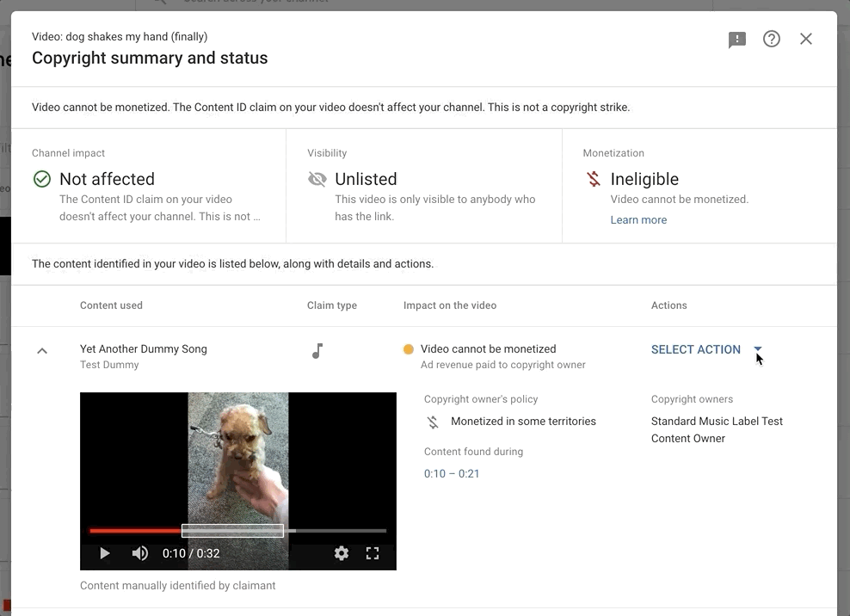Viewport: 850px width, 616px height.
Task: Click the Claim type column header
Action: [331, 305]
